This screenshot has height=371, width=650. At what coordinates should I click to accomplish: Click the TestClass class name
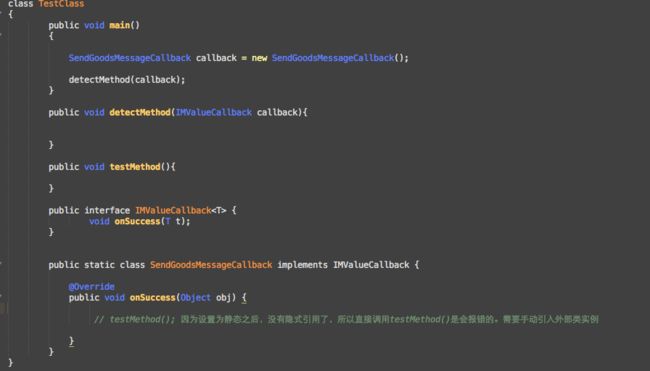pyautogui.click(x=61, y=4)
